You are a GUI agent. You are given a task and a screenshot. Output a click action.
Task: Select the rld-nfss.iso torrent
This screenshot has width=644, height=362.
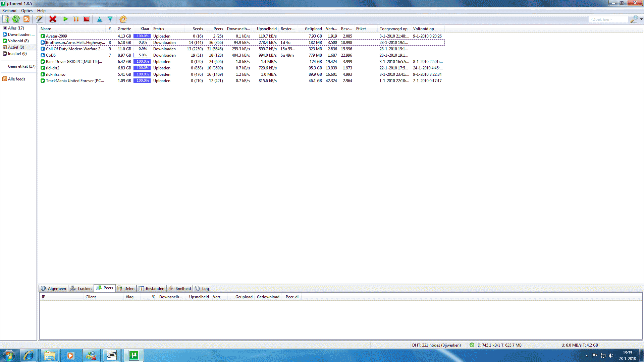(242, 74)
